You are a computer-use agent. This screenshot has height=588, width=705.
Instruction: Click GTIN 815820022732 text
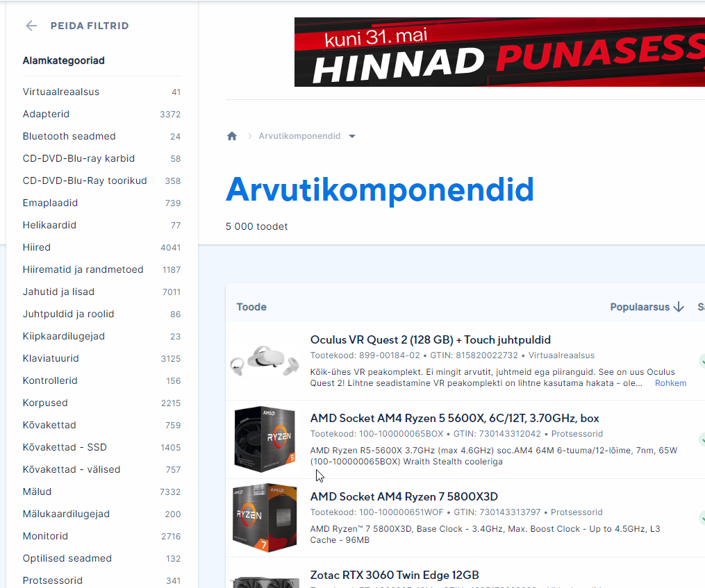point(474,355)
